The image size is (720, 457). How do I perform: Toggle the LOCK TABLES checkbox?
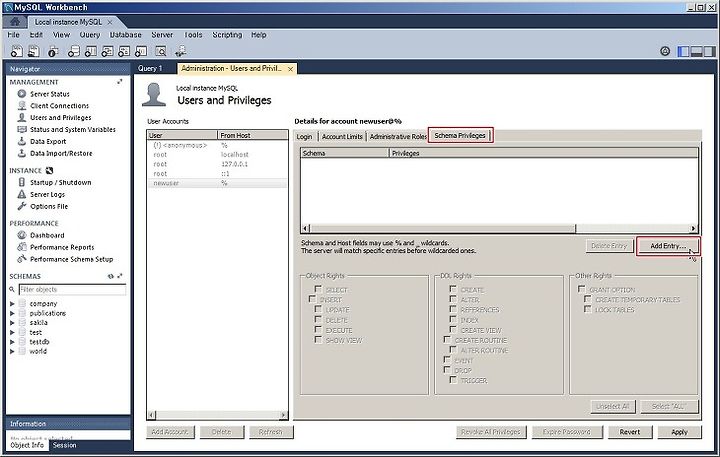587,309
